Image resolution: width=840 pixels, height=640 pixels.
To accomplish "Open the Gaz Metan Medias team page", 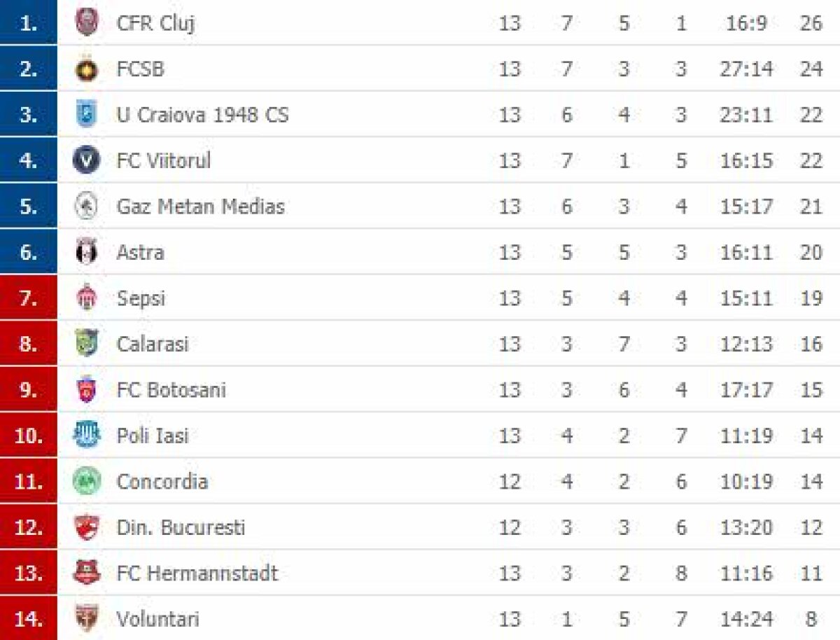I will [200, 207].
